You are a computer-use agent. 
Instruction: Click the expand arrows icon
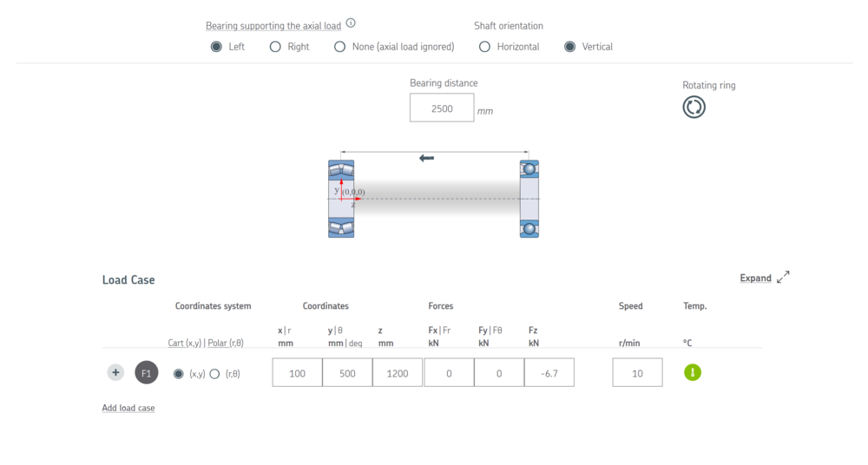pyautogui.click(x=783, y=277)
